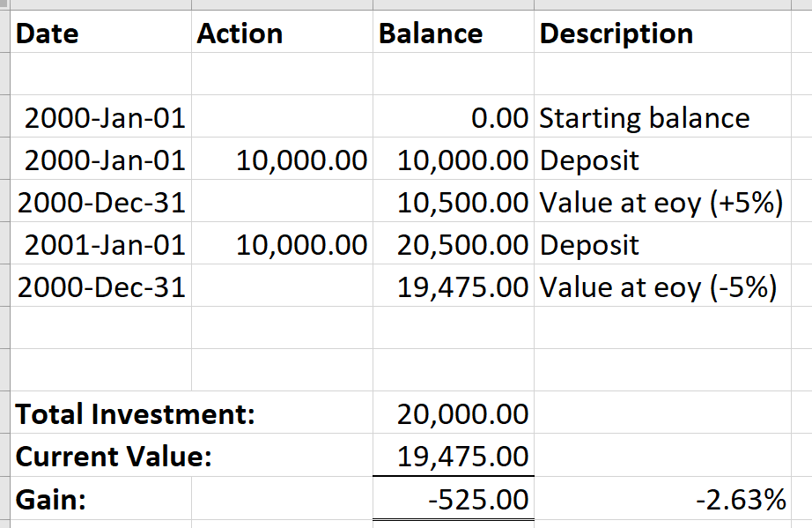This screenshot has height=528, width=812.
Task: Select the date in the 19,475.00 eoy row
Action: (x=100, y=286)
